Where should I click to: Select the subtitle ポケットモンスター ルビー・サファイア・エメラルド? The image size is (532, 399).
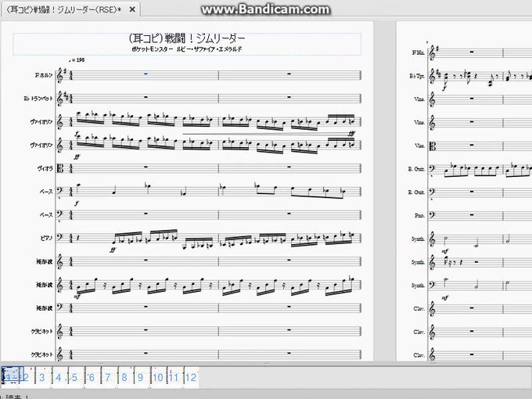(187, 49)
